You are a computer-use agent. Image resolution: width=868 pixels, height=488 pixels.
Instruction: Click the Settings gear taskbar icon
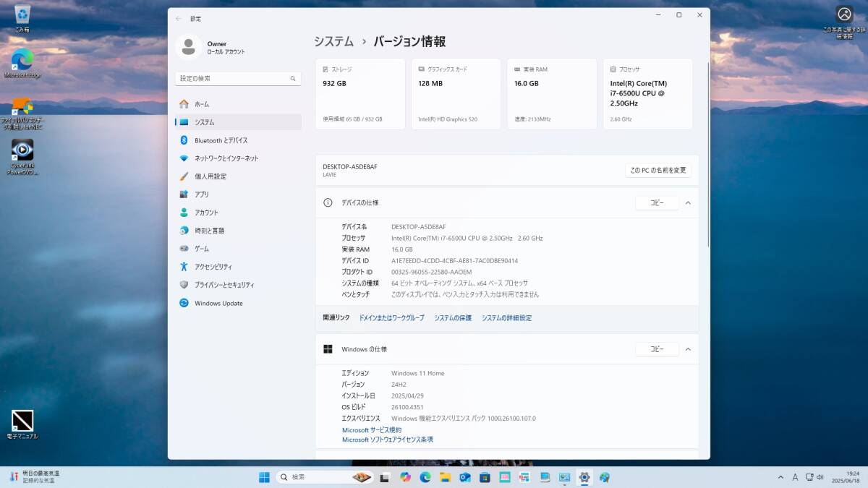(x=584, y=477)
